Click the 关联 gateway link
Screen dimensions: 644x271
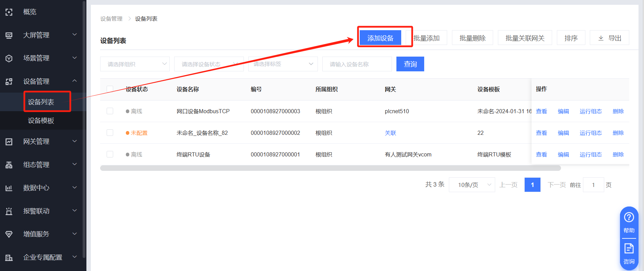(x=390, y=133)
